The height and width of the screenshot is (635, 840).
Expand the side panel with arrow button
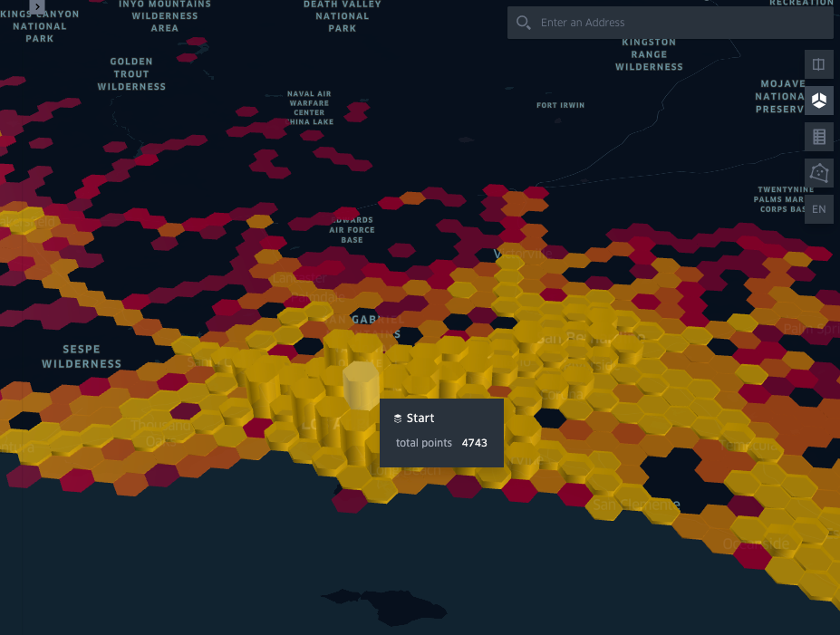point(37,6)
